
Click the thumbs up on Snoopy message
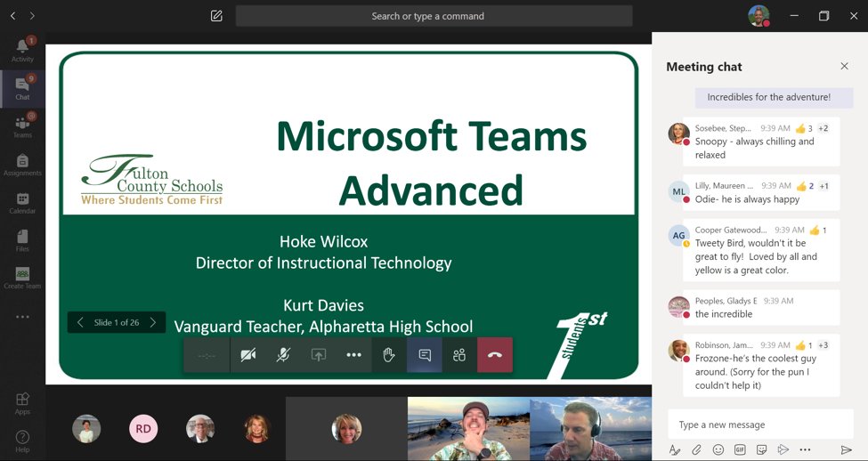click(800, 128)
